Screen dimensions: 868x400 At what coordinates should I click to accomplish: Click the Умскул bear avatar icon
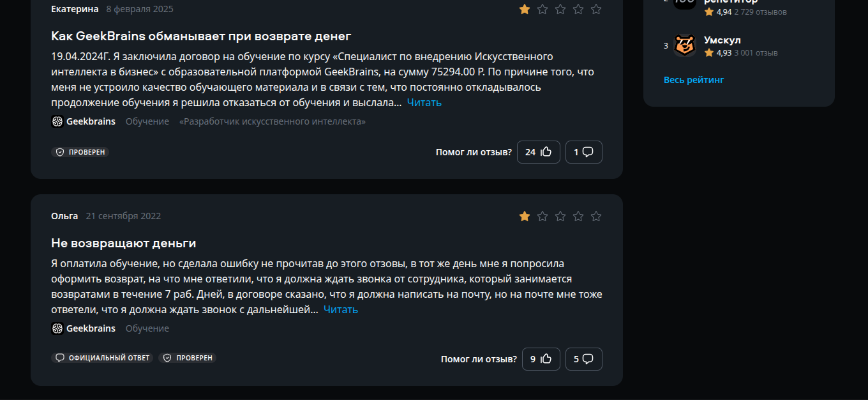685,45
